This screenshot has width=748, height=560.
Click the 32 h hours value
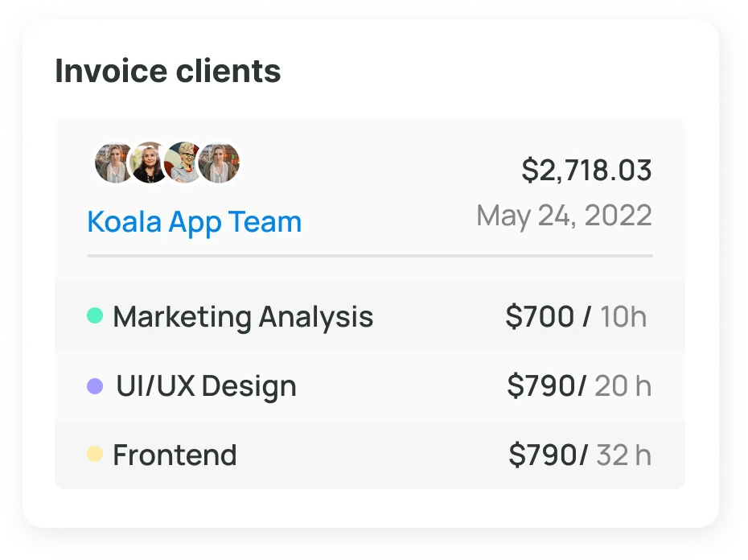(x=624, y=455)
